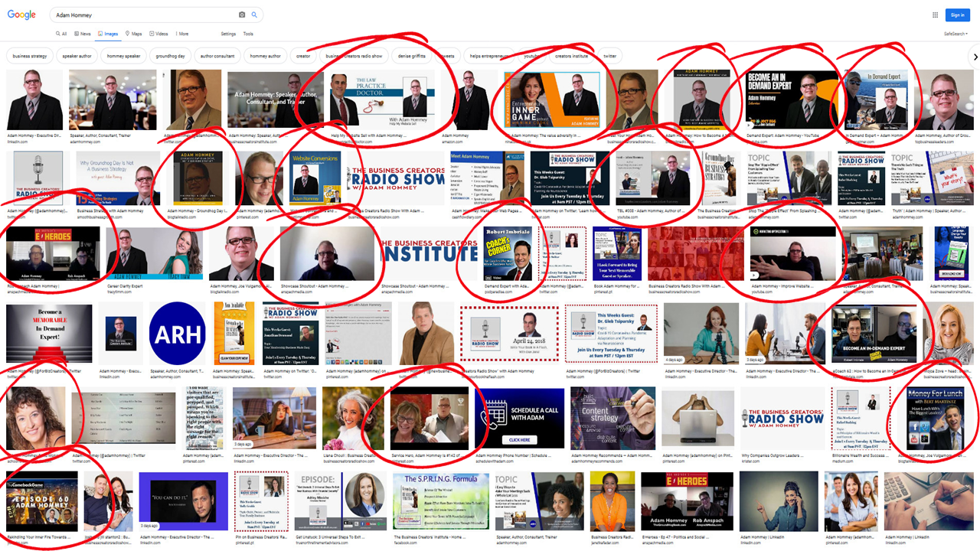Filter by author consultant chip
Viewport: 980px width, 551px height.
point(217,57)
